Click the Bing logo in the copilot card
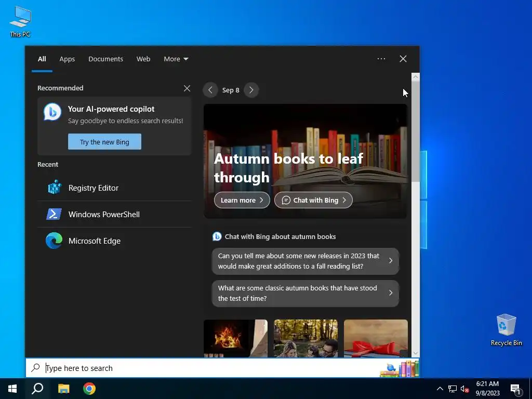The height and width of the screenshot is (399, 532). (52, 112)
